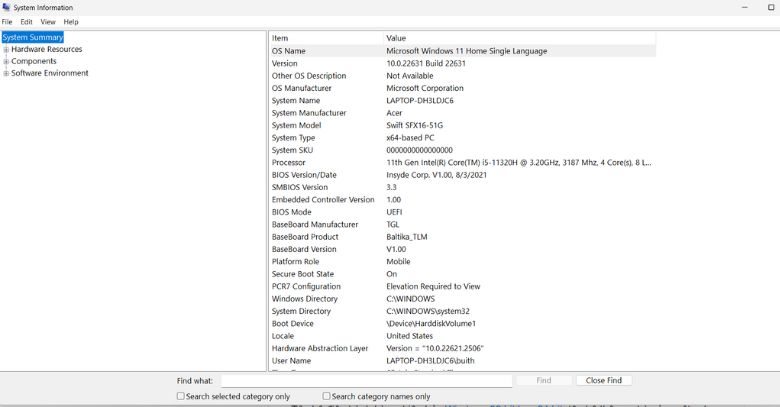Select the System Name row

(463, 101)
